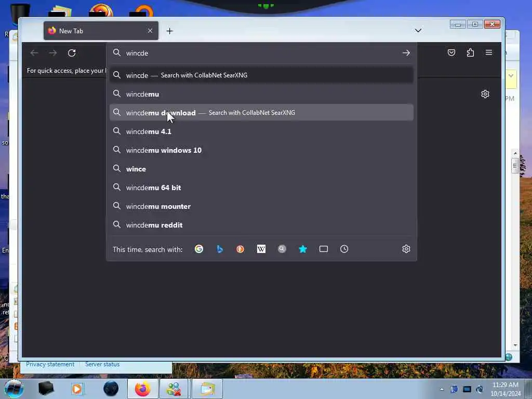Viewport: 532px width, 399px height.
Task: Search this time with Google
Action: (x=199, y=249)
